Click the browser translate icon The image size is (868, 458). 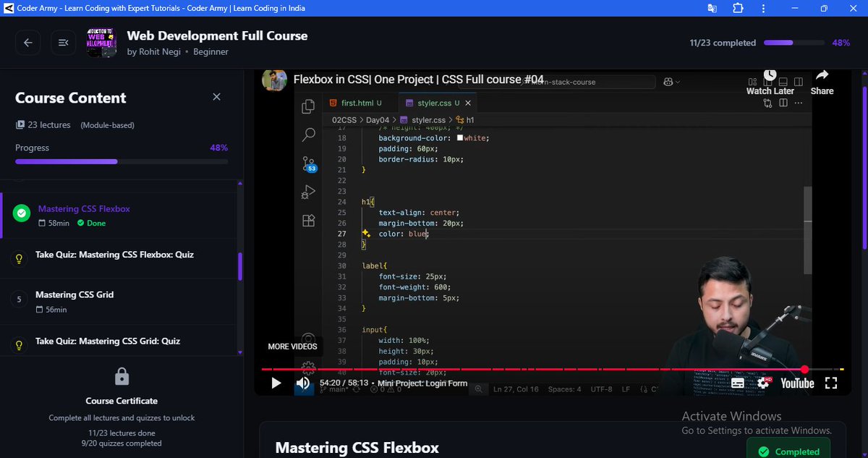[712, 8]
